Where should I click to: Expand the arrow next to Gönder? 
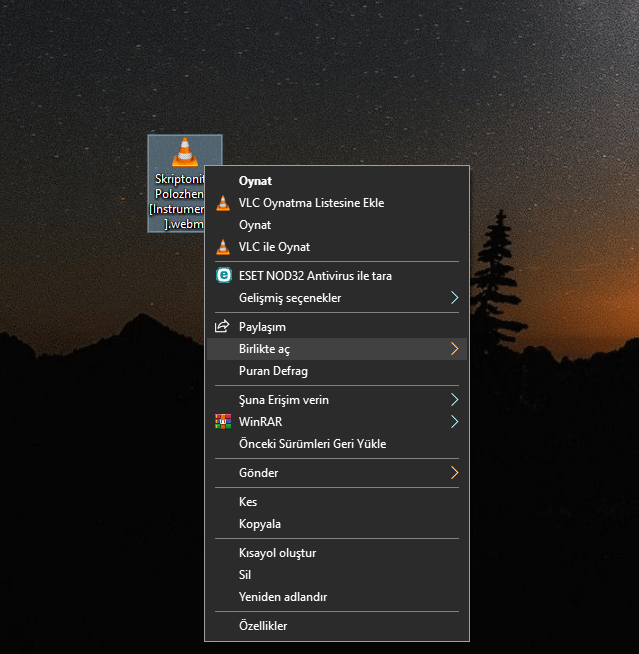[455, 473]
